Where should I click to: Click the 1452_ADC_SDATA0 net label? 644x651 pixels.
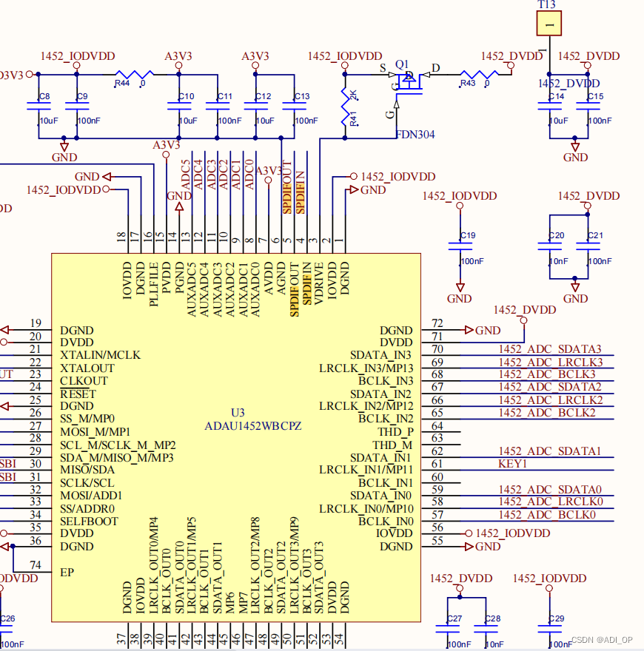(550, 490)
